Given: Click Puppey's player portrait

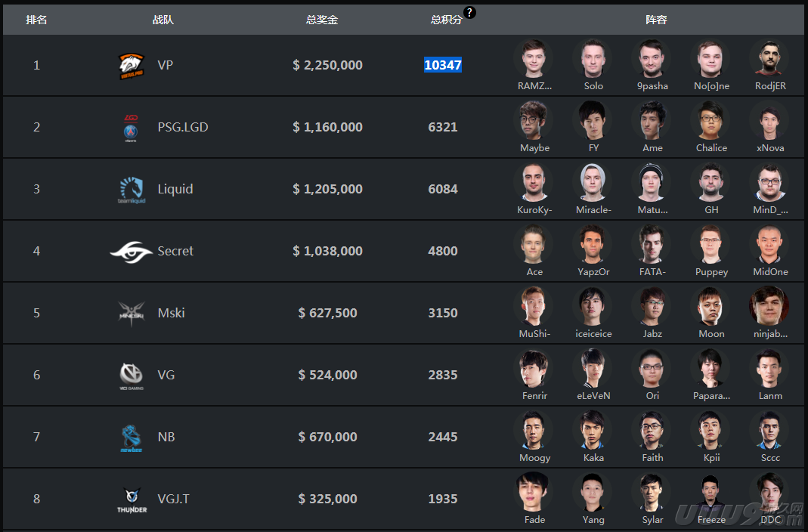Looking at the screenshot, I should [711, 244].
